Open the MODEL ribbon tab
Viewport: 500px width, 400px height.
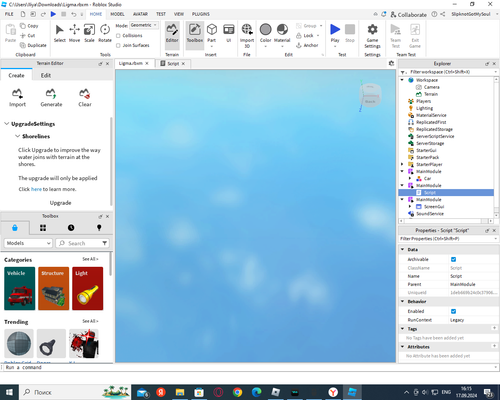(117, 14)
